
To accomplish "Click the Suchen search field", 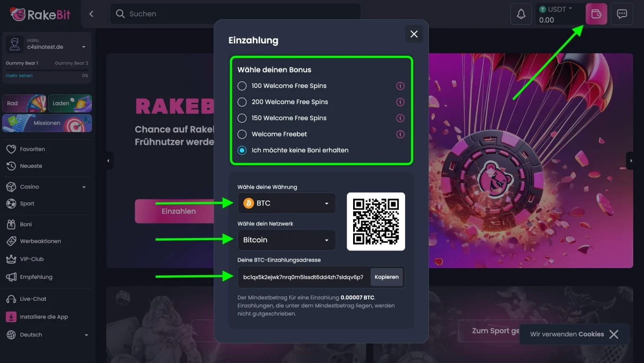I will click(x=236, y=14).
